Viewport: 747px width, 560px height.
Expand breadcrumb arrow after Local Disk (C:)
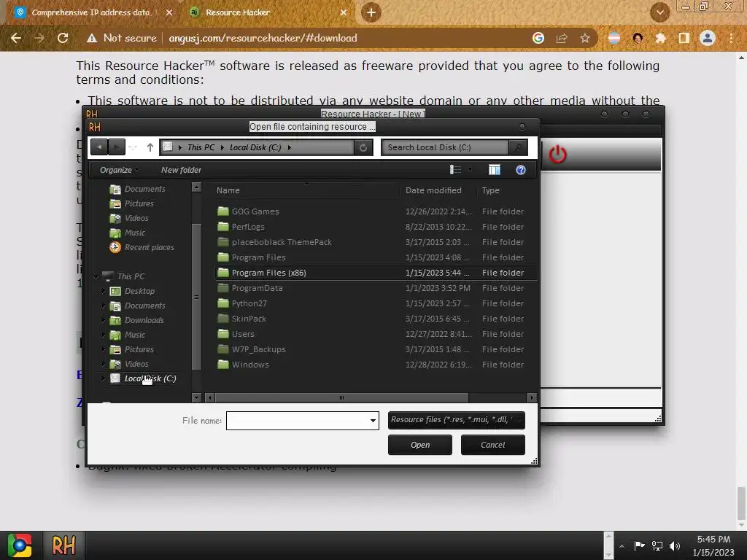coord(289,147)
